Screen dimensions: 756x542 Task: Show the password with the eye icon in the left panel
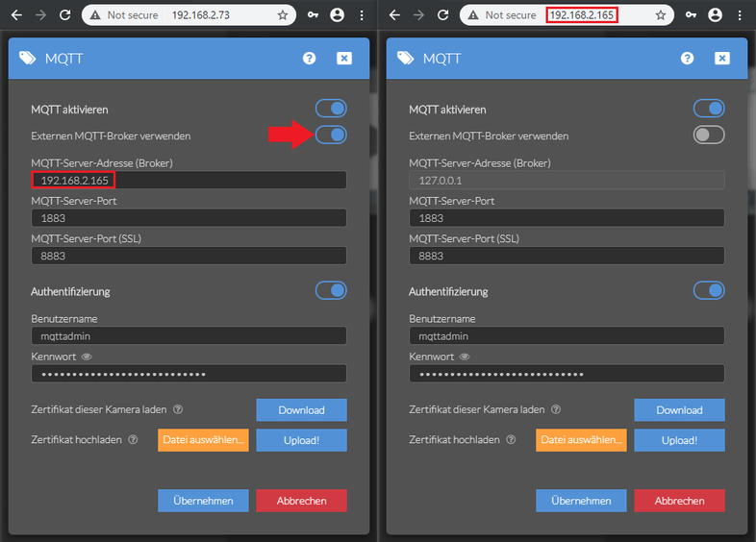(x=87, y=357)
